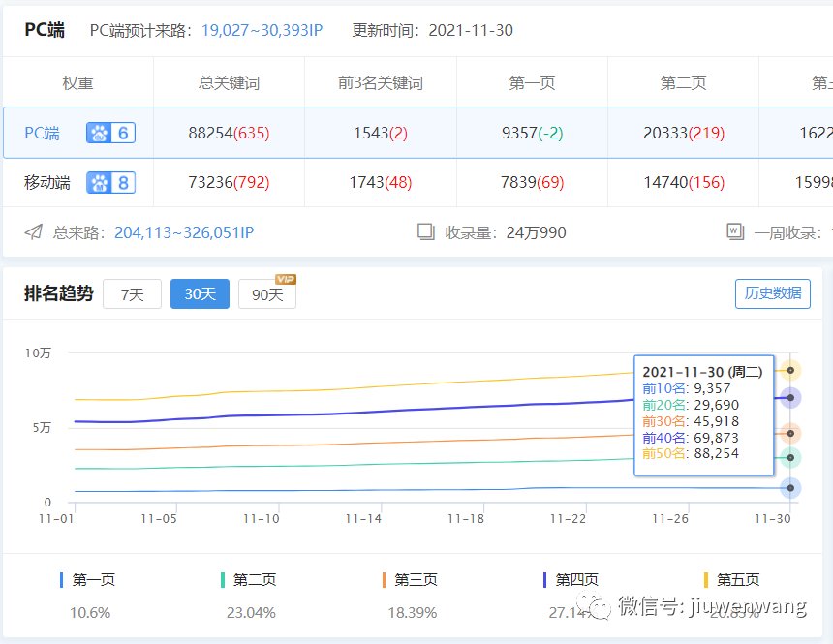Image resolution: width=833 pixels, height=644 pixels.
Task: Toggle the 第五页 legend entry
Action: (734, 579)
